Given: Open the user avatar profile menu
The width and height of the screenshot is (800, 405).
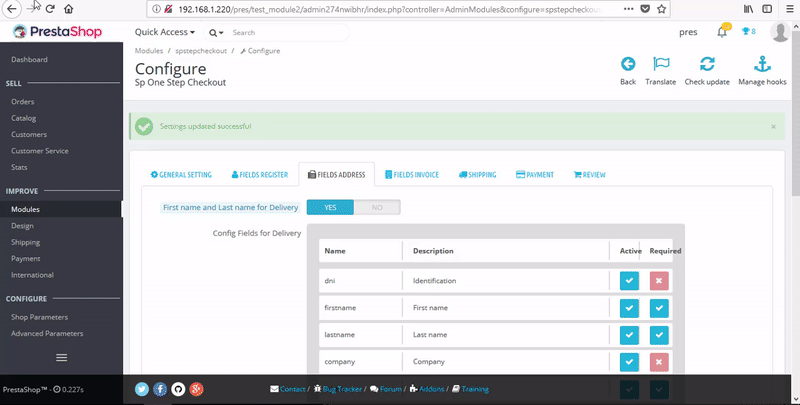Looking at the screenshot, I should [x=781, y=32].
